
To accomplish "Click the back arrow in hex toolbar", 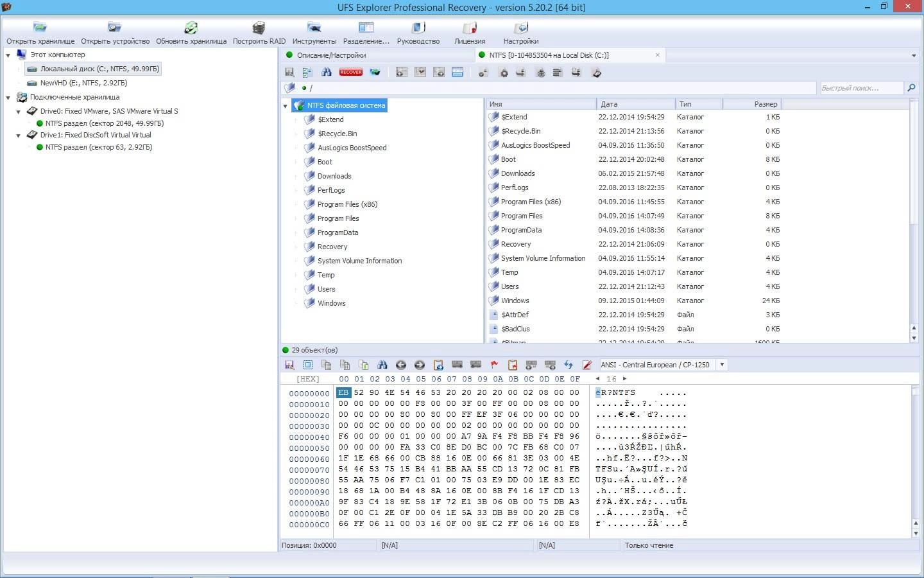I will [401, 365].
